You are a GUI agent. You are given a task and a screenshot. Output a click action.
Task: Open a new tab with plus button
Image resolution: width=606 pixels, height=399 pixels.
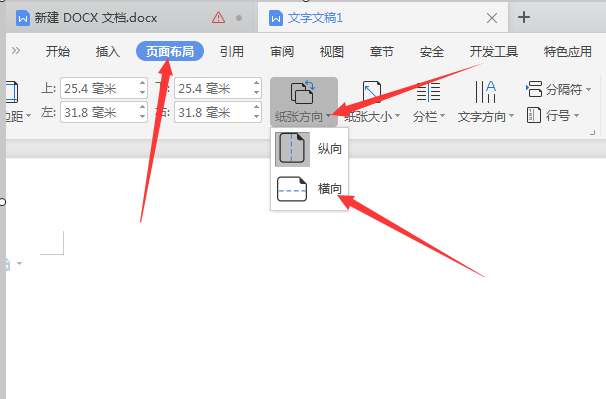tap(524, 17)
